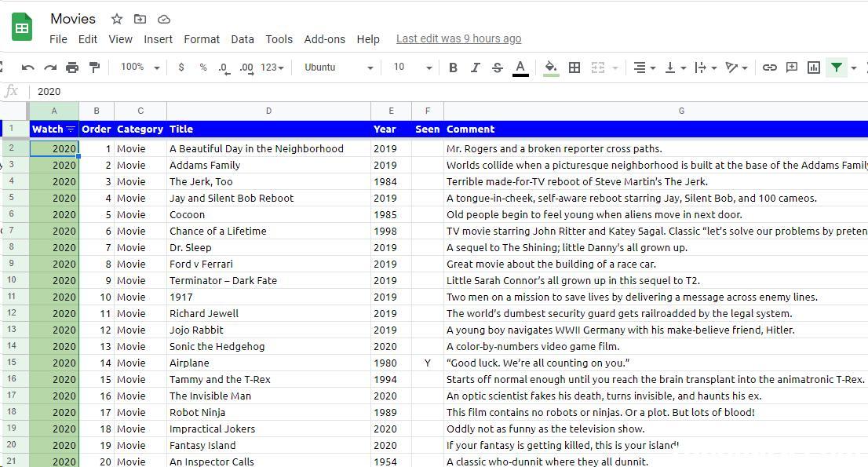
Task: Click the print icon
Action: 72,67
